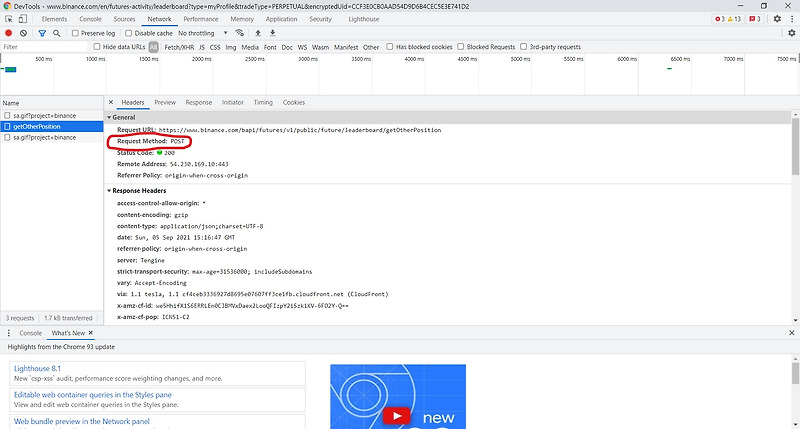
Task: Enable Disable cache checkbox
Action: [x=129, y=33]
